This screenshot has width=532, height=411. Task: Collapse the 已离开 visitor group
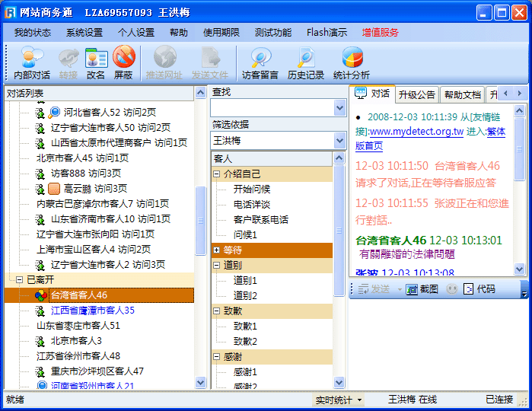click(x=19, y=280)
